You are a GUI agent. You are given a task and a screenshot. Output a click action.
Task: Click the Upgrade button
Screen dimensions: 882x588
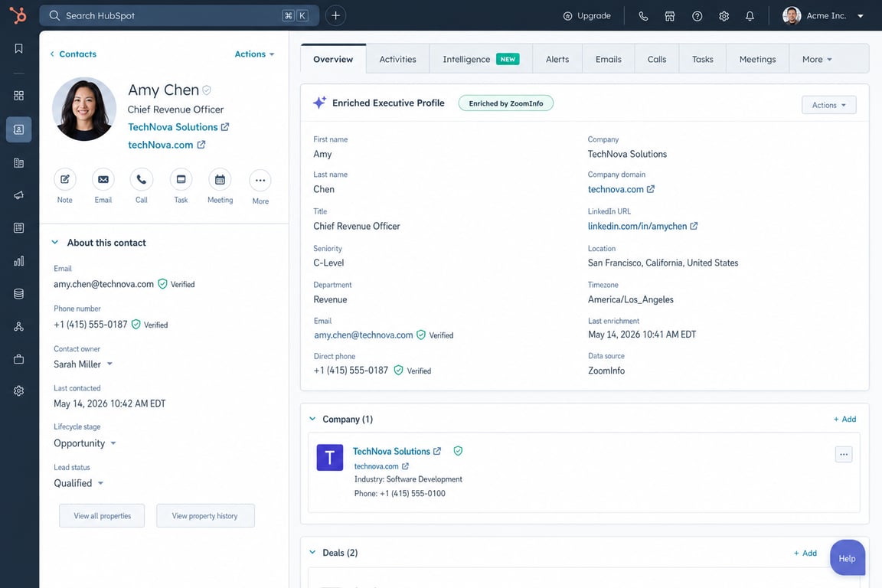tap(586, 16)
